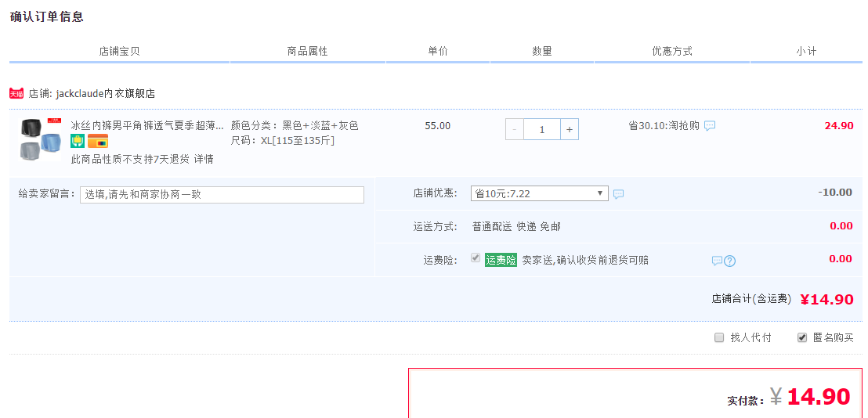Open the jackclaude内衣旗舰店 store link
This screenshot has height=418, width=868.
pyautogui.click(x=105, y=93)
